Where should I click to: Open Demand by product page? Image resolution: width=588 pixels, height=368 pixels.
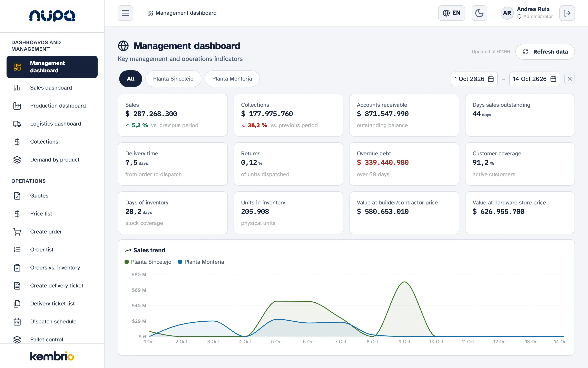click(x=52, y=160)
